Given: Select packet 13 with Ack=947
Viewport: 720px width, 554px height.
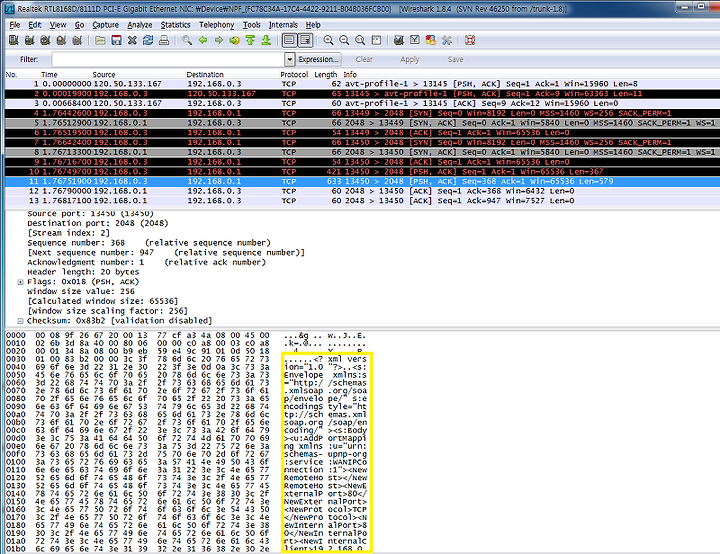Looking at the screenshot, I should click(x=362, y=201).
